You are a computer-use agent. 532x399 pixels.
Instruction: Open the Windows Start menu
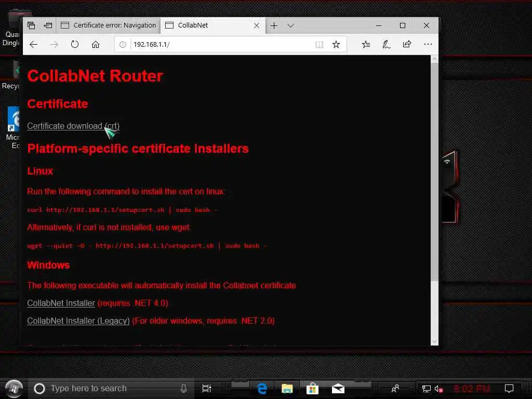pyautogui.click(x=14, y=388)
